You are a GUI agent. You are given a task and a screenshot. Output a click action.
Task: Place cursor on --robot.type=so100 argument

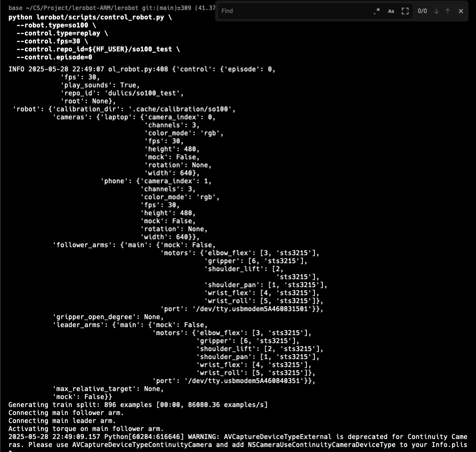(54, 25)
